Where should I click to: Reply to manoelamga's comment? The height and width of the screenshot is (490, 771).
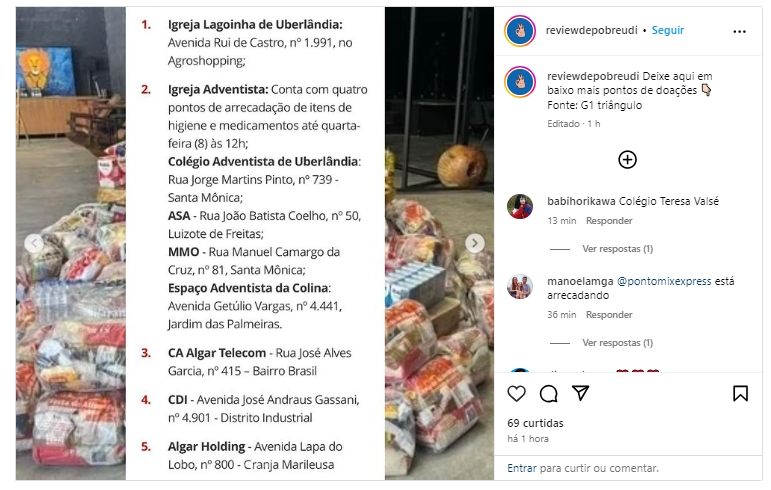click(609, 315)
